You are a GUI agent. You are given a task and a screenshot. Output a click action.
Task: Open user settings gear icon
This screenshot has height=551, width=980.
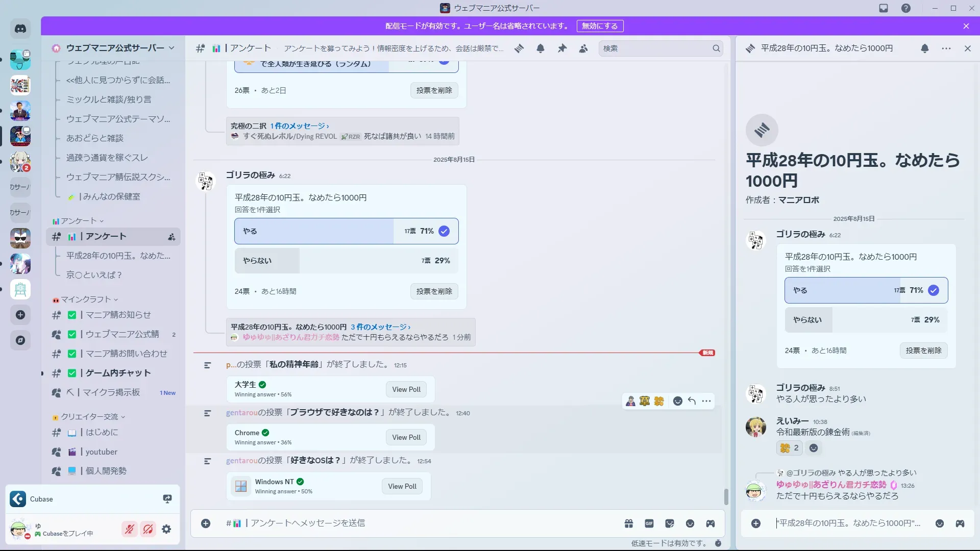pyautogui.click(x=166, y=530)
